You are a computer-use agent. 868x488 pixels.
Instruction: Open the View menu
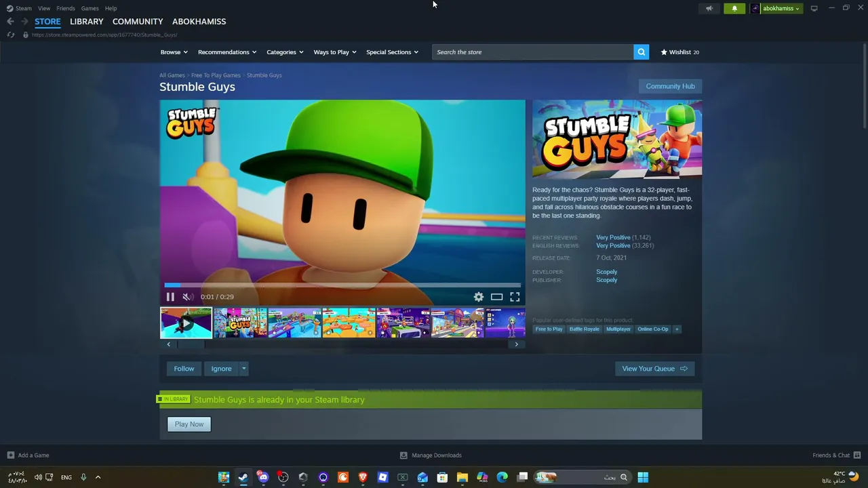pos(44,8)
